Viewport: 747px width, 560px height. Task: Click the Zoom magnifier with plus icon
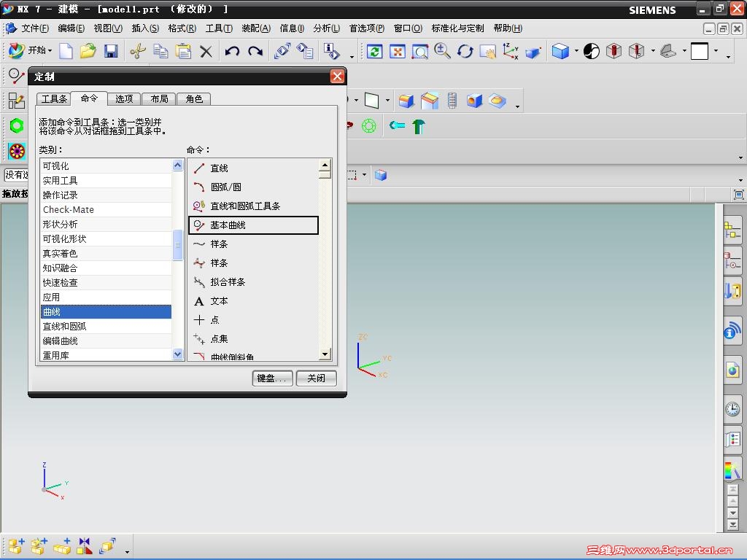click(442, 51)
